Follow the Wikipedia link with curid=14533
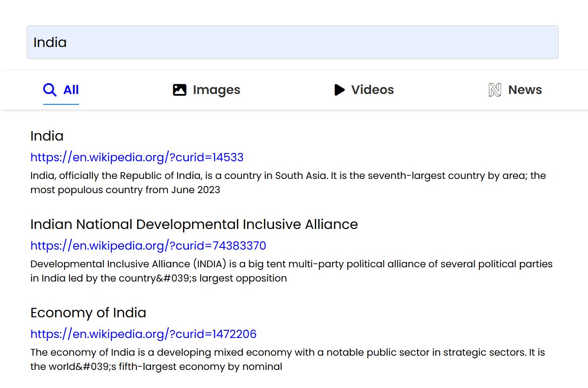The image size is (588, 388). coord(137,157)
